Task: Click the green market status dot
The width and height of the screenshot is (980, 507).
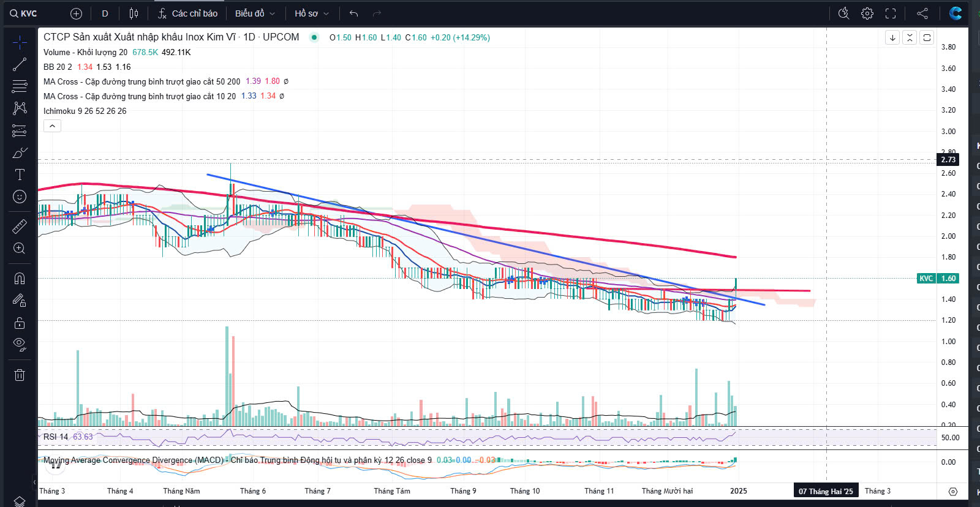Action: pos(314,37)
